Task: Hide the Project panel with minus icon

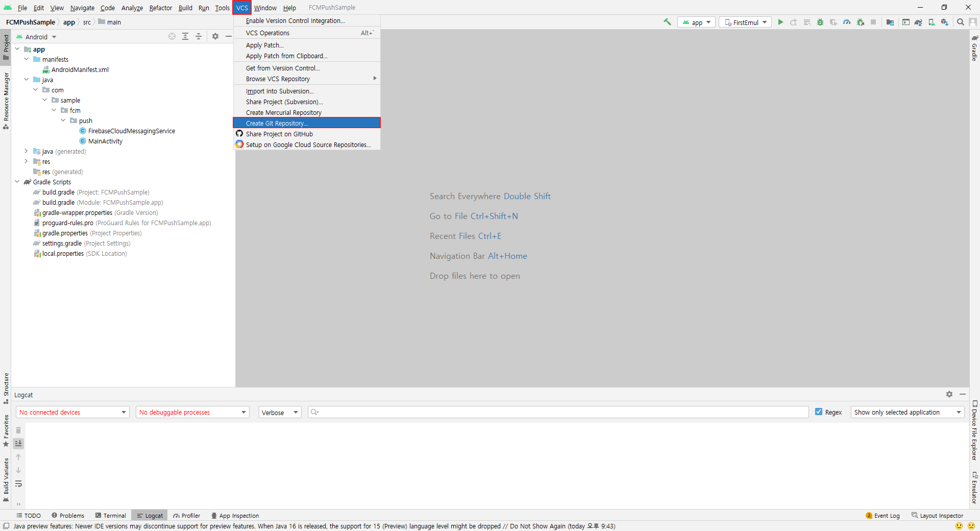Action: [x=229, y=36]
